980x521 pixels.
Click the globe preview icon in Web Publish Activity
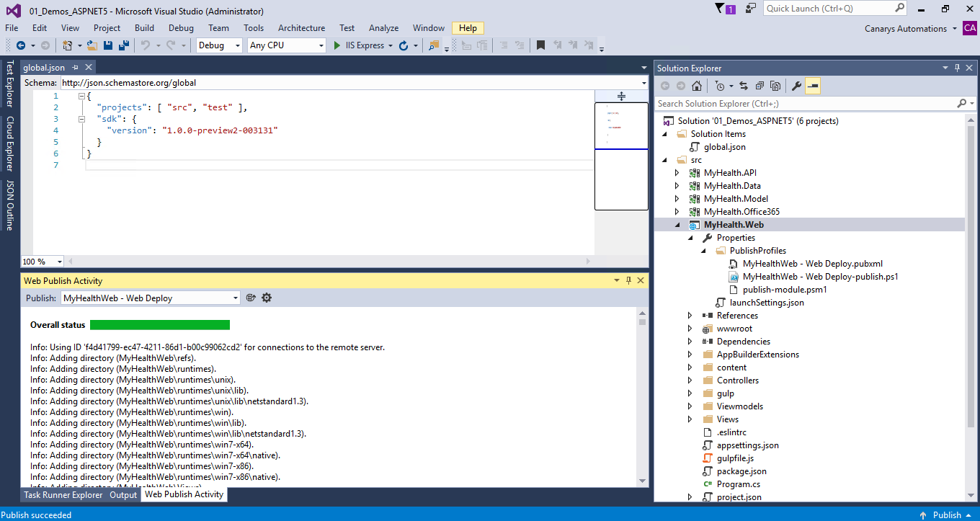click(251, 298)
